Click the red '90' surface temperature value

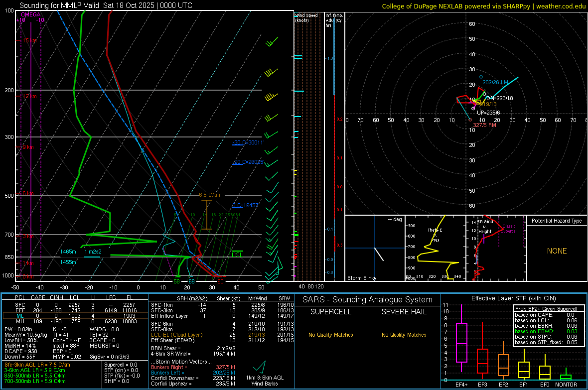coord(220,281)
